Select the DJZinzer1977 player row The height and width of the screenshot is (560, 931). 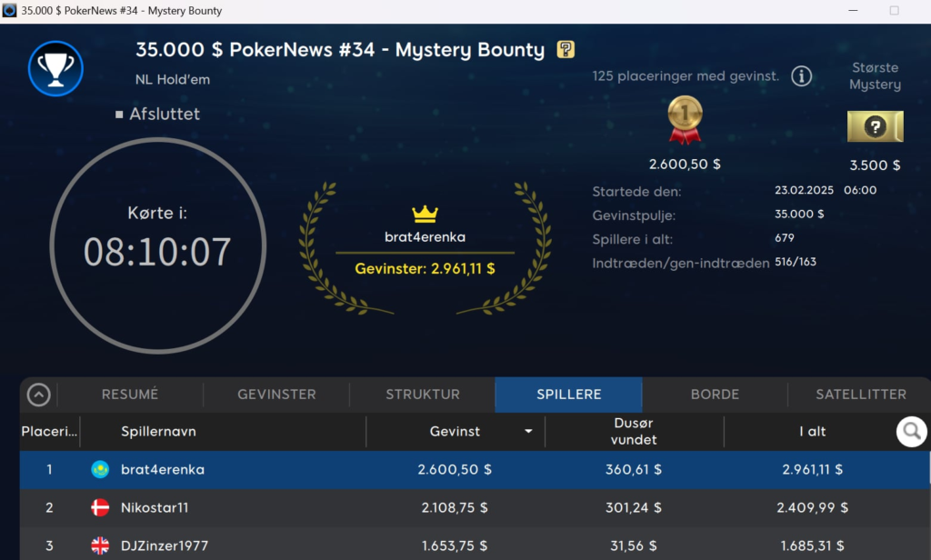(x=475, y=544)
